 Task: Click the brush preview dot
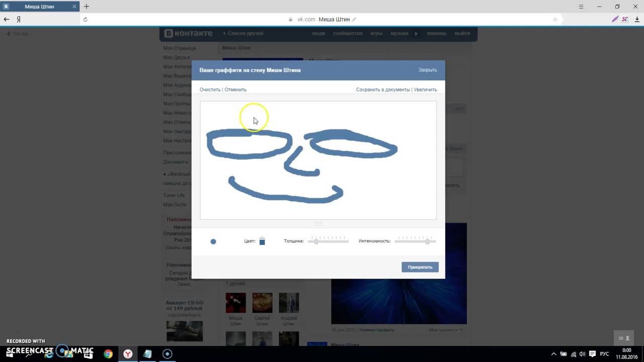click(213, 241)
